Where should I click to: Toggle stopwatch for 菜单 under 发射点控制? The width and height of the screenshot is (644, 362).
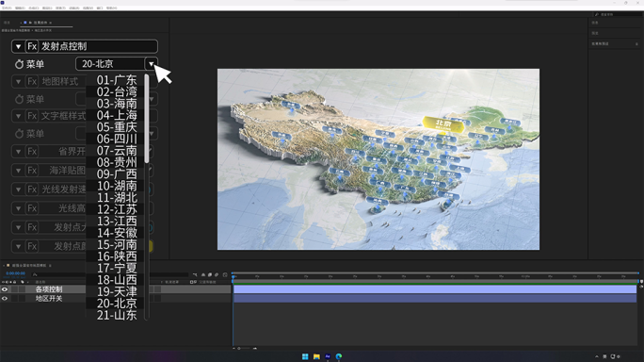click(x=19, y=64)
